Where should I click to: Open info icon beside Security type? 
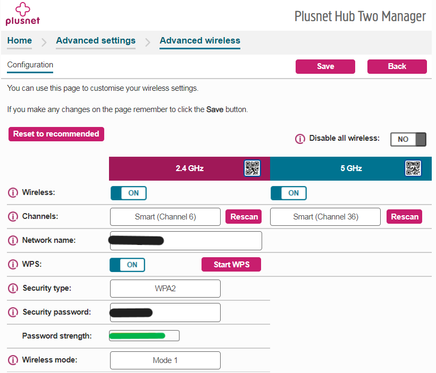pos(13,288)
